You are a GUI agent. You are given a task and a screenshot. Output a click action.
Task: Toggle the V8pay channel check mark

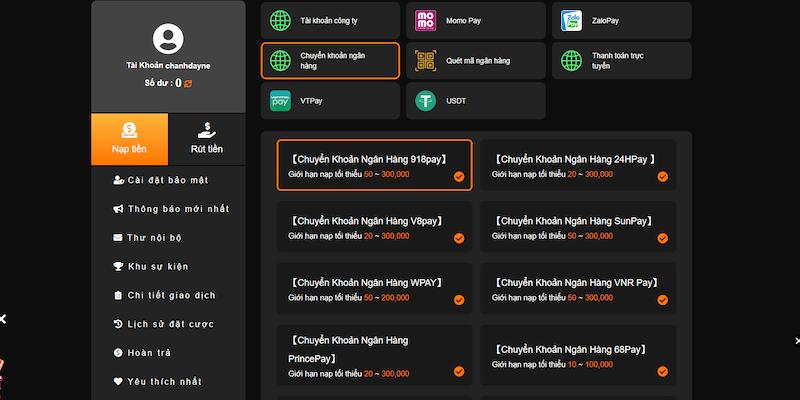[459, 238]
